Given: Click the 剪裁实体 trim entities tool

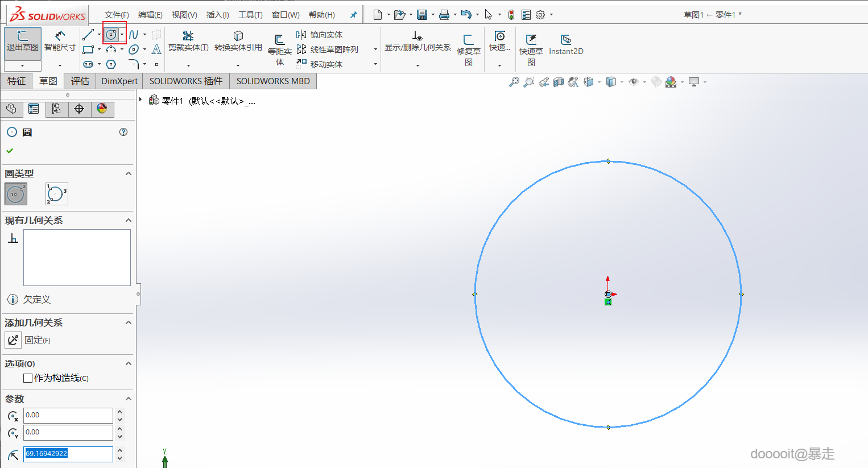Looking at the screenshot, I should [x=188, y=41].
